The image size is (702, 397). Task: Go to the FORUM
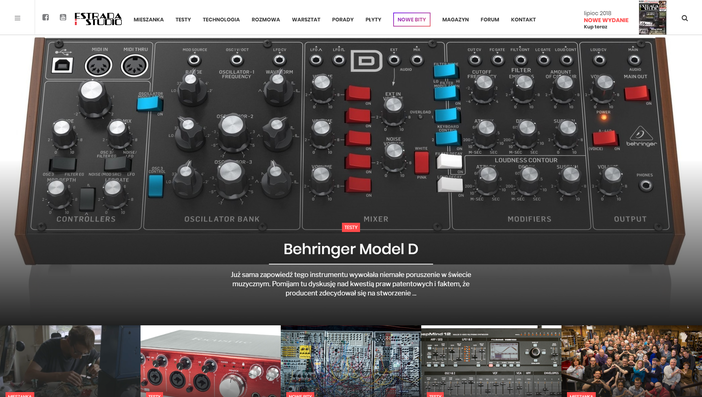point(490,20)
